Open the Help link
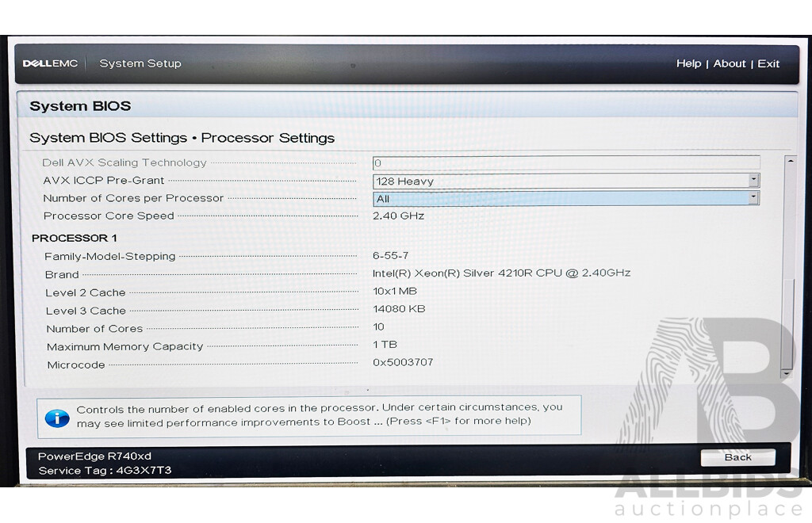 click(688, 63)
